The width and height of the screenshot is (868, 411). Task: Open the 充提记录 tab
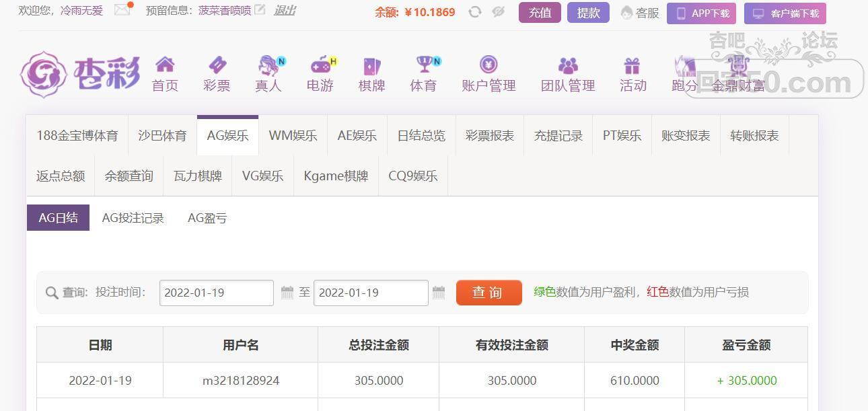pos(558,135)
